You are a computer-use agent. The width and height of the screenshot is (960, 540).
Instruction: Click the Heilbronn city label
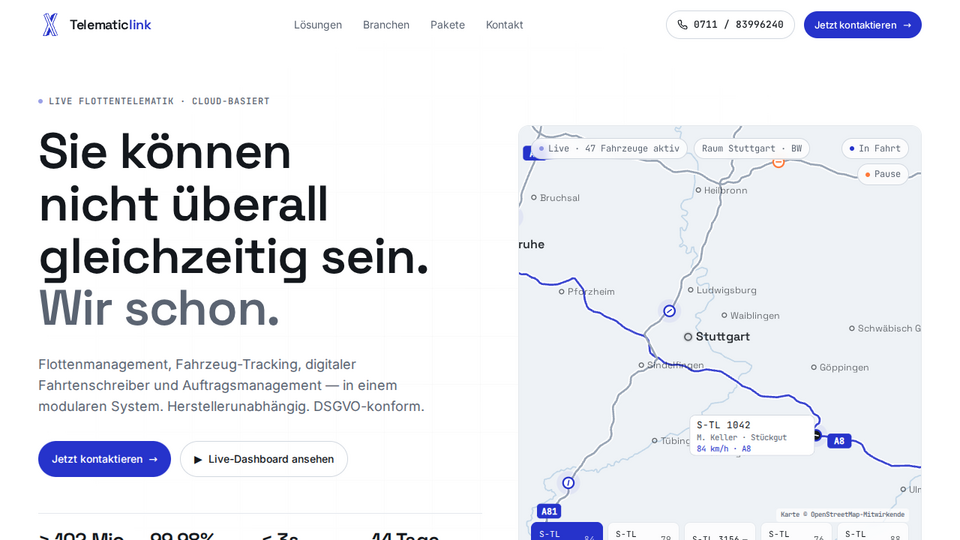pyautogui.click(x=726, y=190)
